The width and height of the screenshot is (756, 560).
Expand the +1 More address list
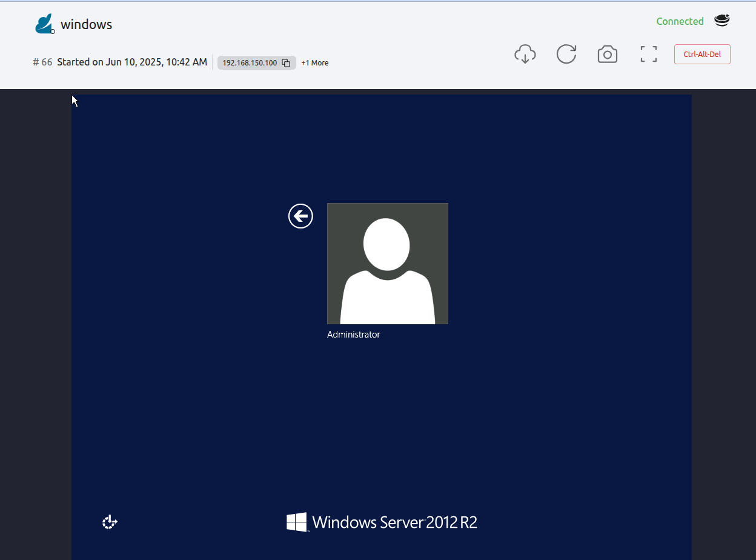[314, 62]
